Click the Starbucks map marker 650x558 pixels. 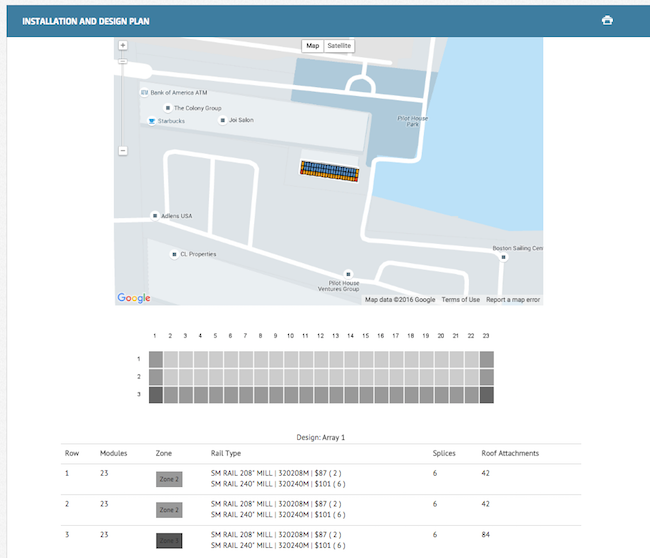[152, 121]
